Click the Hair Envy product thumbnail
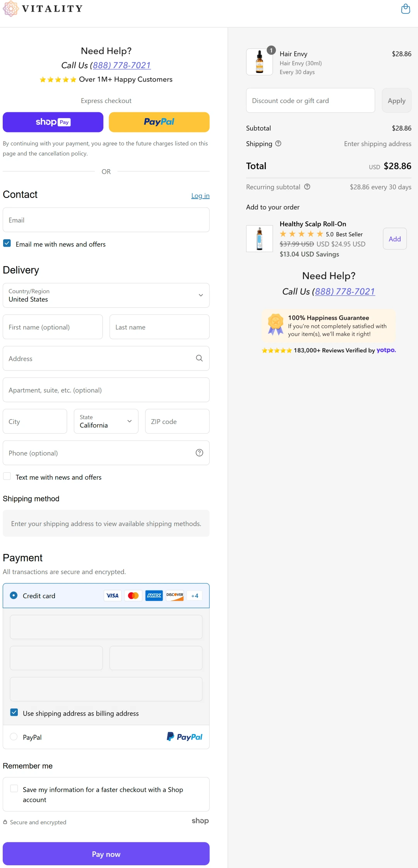 click(x=259, y=62)
